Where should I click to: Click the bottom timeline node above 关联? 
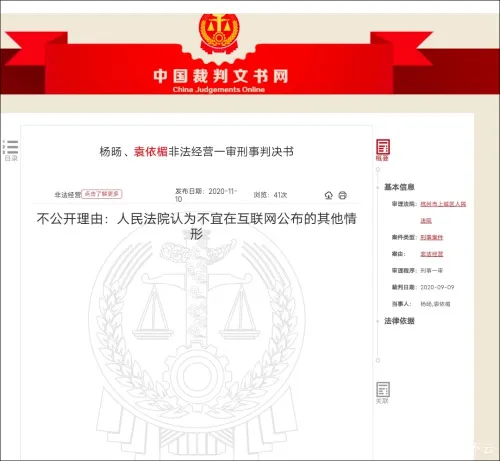(x=378, y=360)
